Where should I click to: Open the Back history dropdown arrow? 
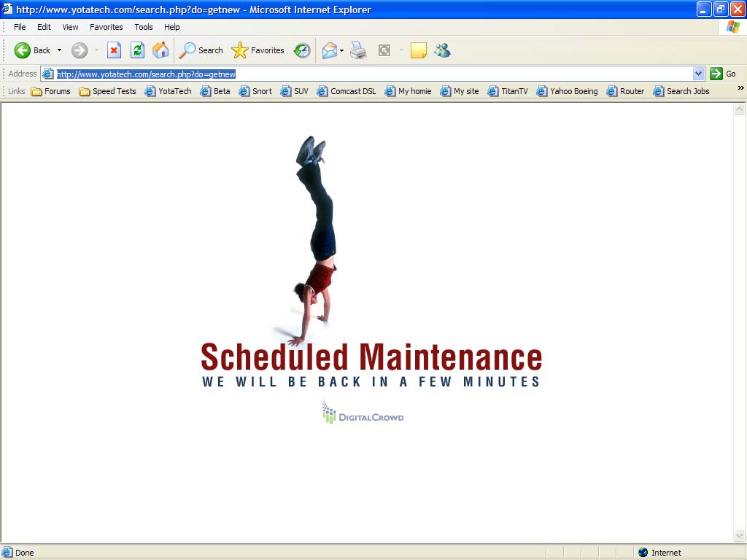(x=60, y=50)
